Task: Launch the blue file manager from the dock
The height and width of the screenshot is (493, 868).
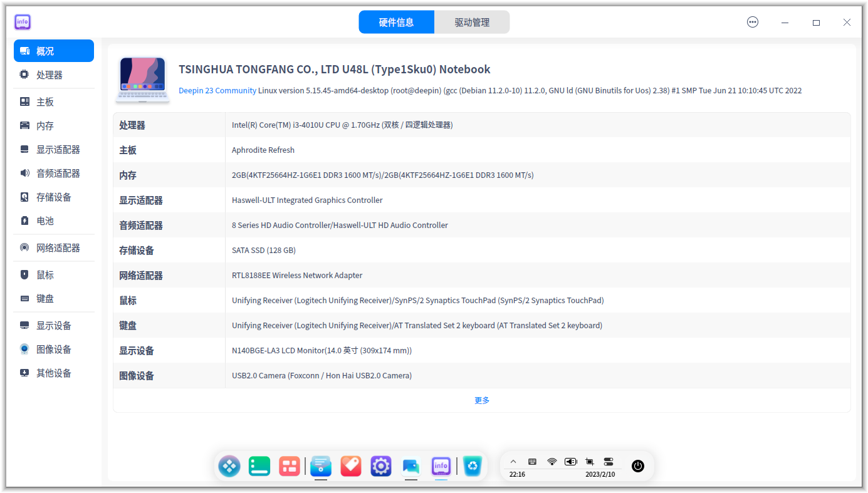Action: pyautogui.click(x=321, y=465)
